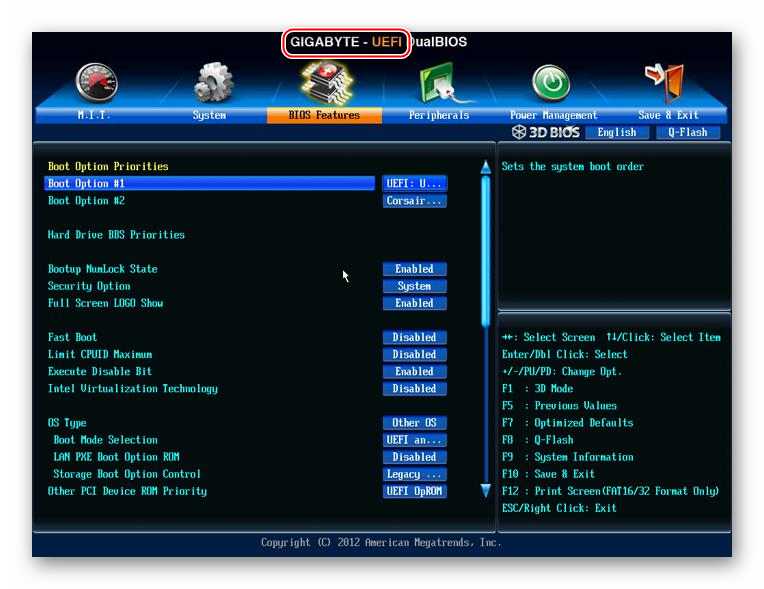764x589 pixels.
Task: Launch the Q-Flash utility button
Action: 688,133
